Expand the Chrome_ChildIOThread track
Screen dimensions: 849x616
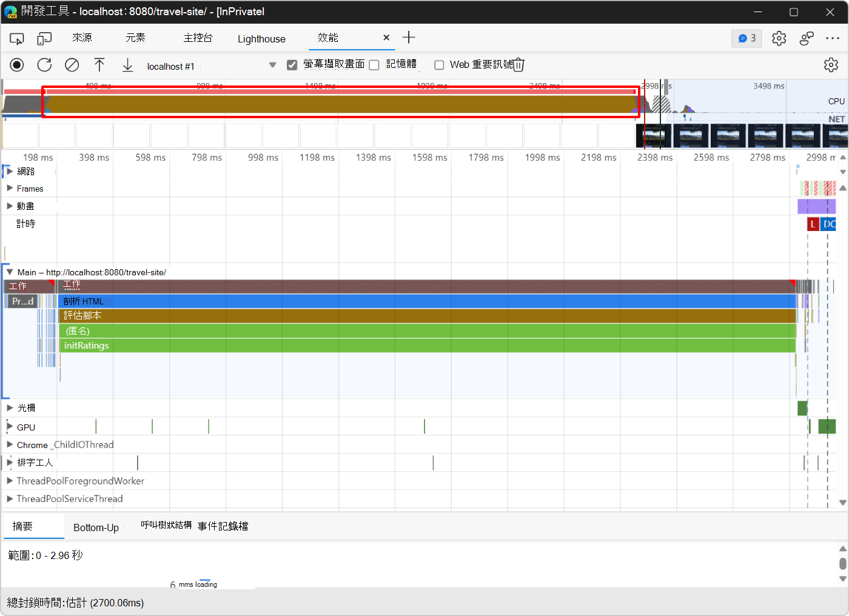[x=10, y=444]
